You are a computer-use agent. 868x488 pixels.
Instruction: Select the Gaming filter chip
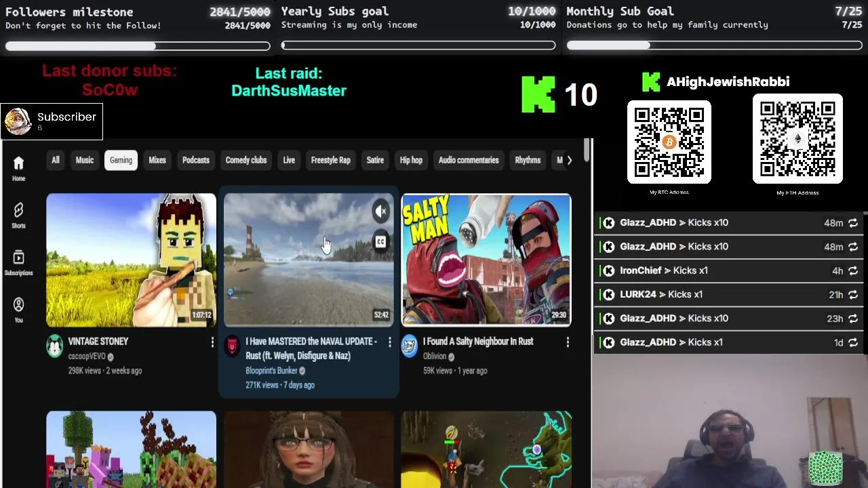click(x=121, y=160)
